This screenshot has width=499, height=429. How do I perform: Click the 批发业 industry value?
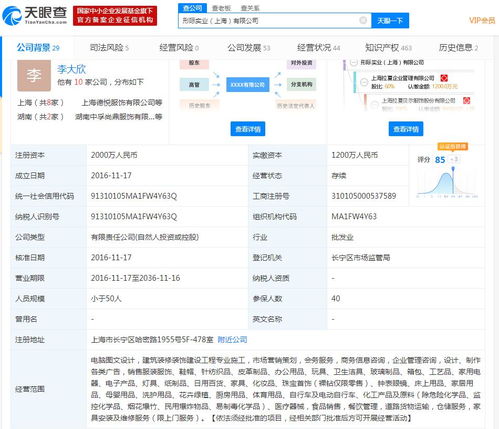(x=342, y=237)
